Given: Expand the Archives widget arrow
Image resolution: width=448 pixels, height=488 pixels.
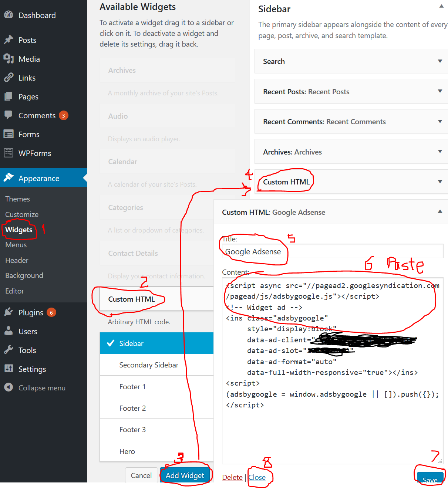Looking at the screenshot, I should click(x=440, y=152).
